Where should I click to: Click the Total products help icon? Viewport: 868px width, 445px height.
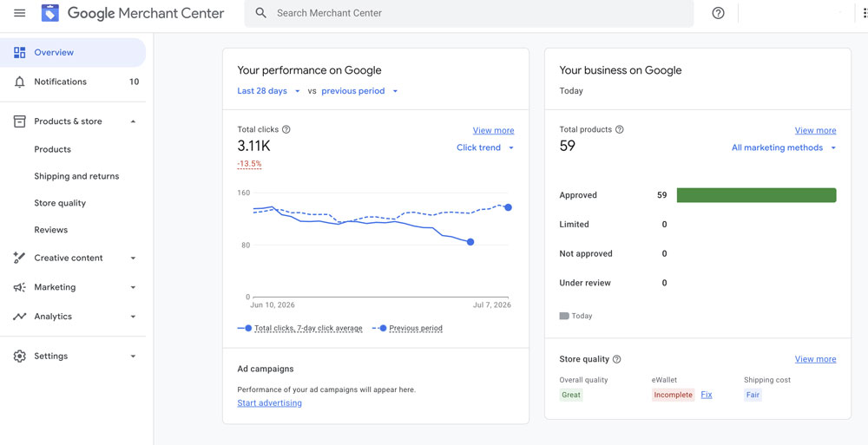[x=620, y=129]
